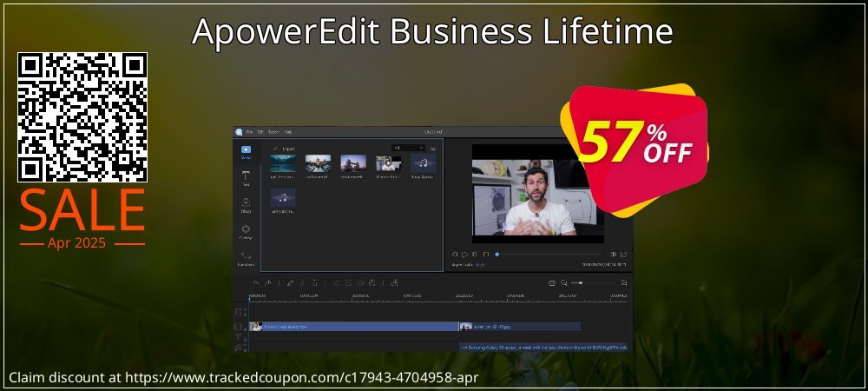
Task: Click the Delete icon in timeline toolbar
Action: [314, 283]
